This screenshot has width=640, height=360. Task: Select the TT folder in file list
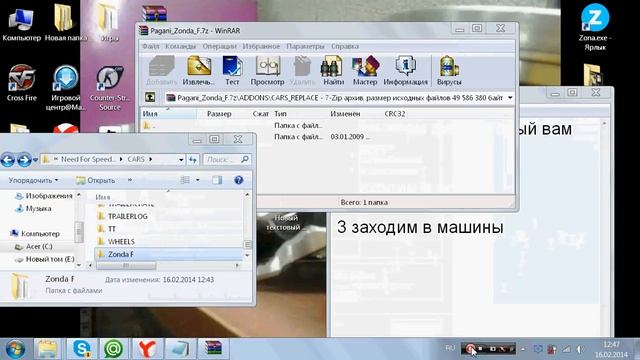click(x=107, y=229)
